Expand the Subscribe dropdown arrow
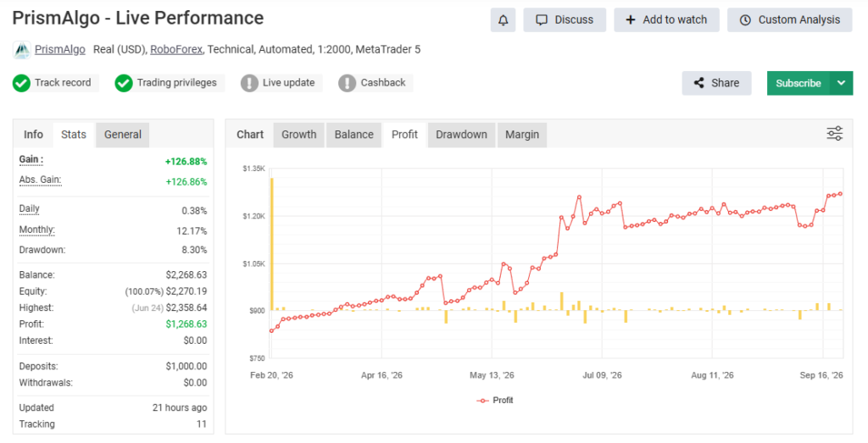The width and height of the screenshot is (868, 443). pos(842,83)
